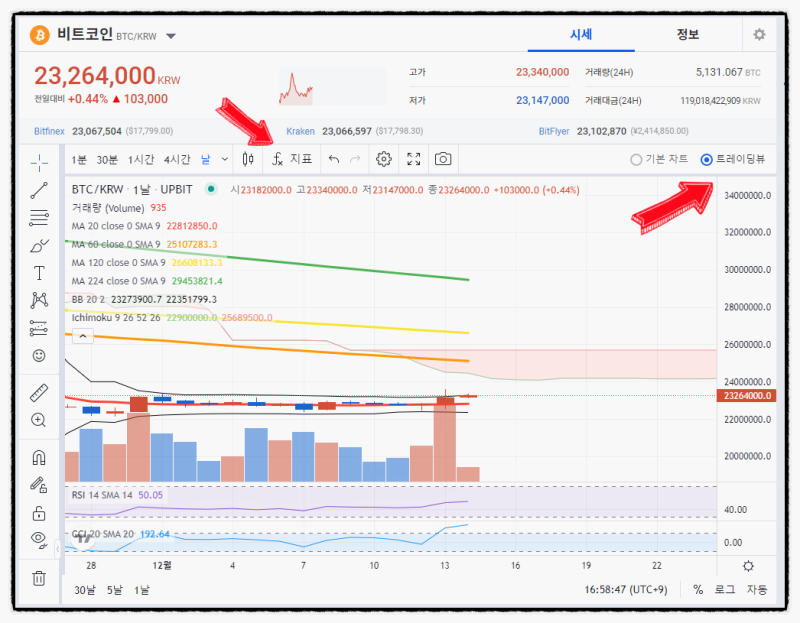Select the 트레이딩뷰 radio button

click(706, 160)
